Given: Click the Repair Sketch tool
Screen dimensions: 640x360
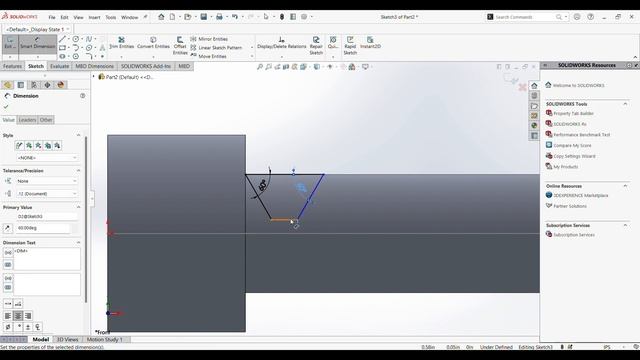Looking at the screenshot, I should point(316,46).
